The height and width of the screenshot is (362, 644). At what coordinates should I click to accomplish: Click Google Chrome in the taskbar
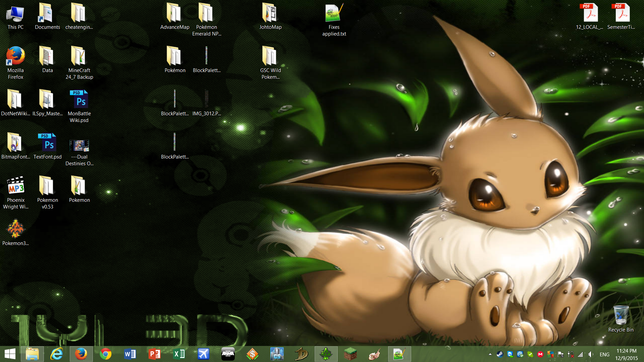pos(106,354)
